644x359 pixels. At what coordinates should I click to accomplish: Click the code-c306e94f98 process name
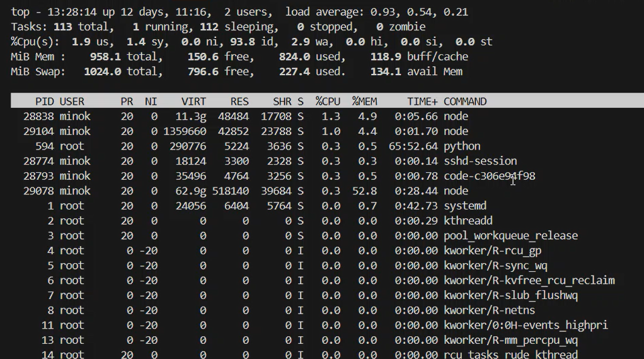pos(489,176)
